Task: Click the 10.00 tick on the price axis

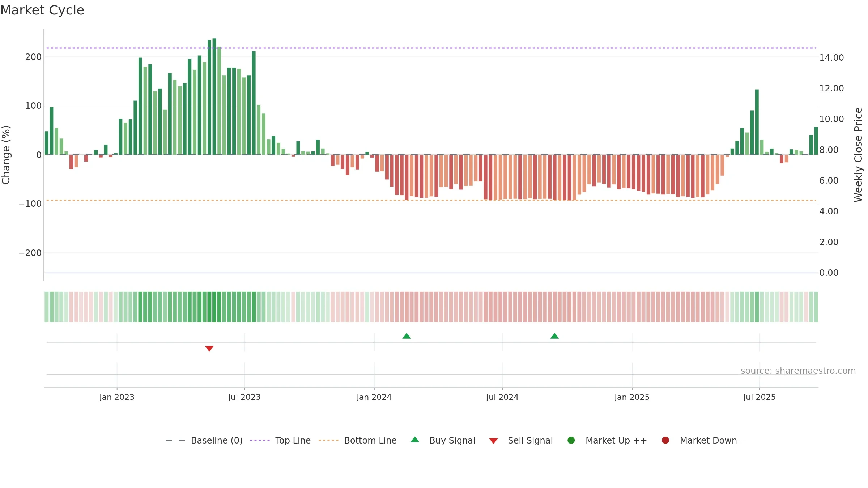Action: [x=831, y=119]
